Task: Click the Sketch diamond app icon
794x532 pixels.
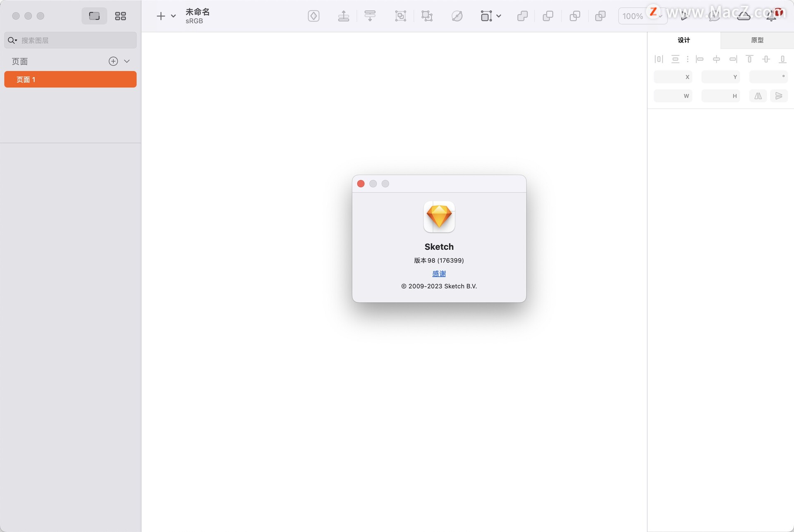Action: 439,217
